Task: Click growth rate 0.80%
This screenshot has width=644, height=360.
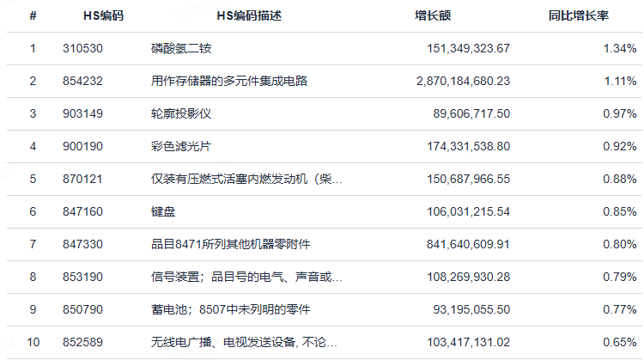Action: [620, 245]
